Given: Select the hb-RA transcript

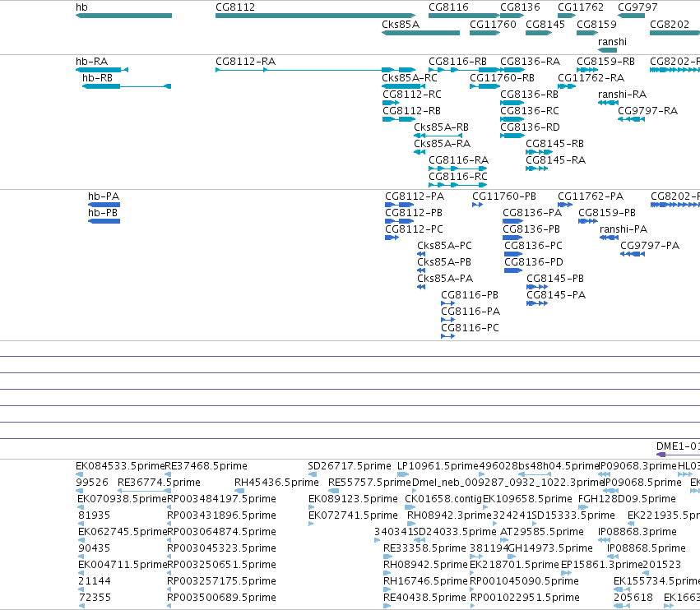Looking at the screenshot, I should (102, 70).
